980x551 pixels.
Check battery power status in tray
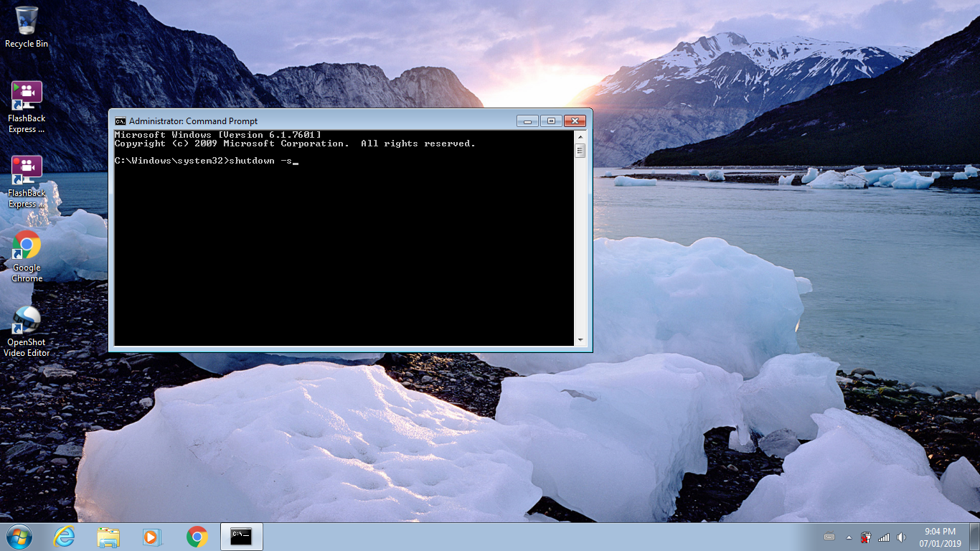point(865,537)
